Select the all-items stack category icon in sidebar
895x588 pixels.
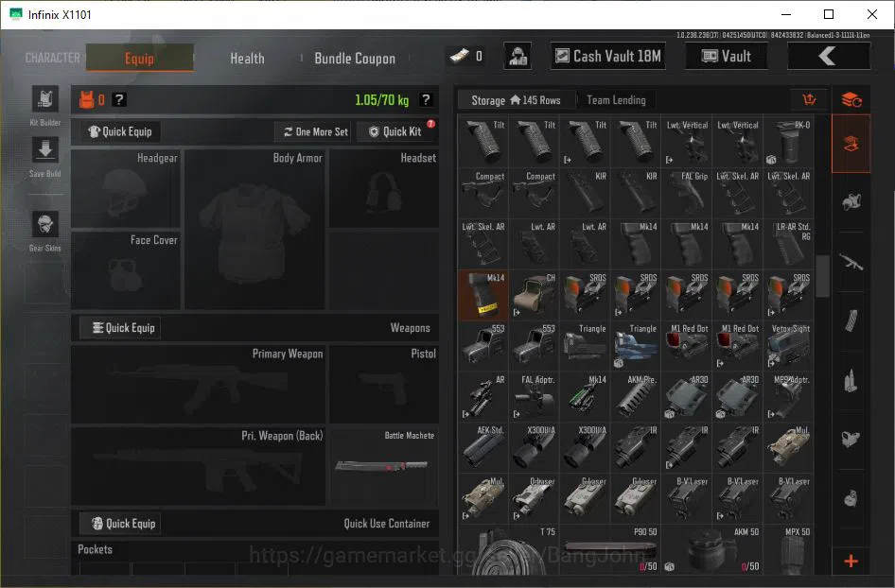(851, 100)
